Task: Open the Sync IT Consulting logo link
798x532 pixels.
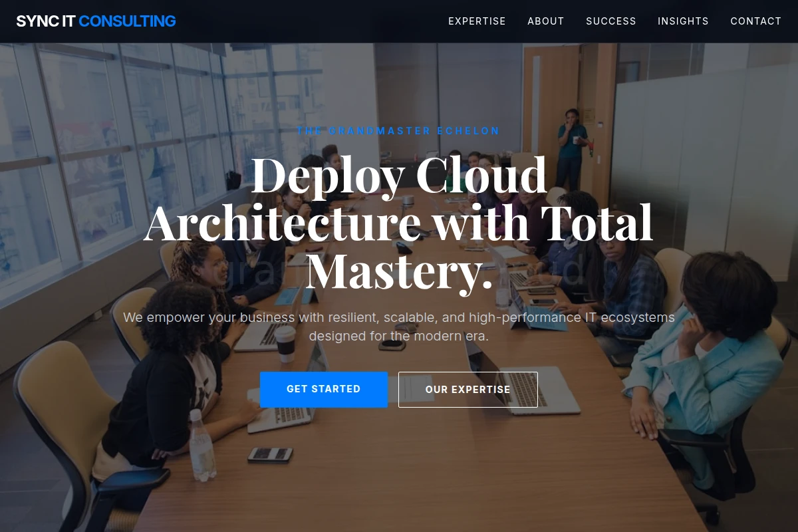Action: tap(96, 21)
